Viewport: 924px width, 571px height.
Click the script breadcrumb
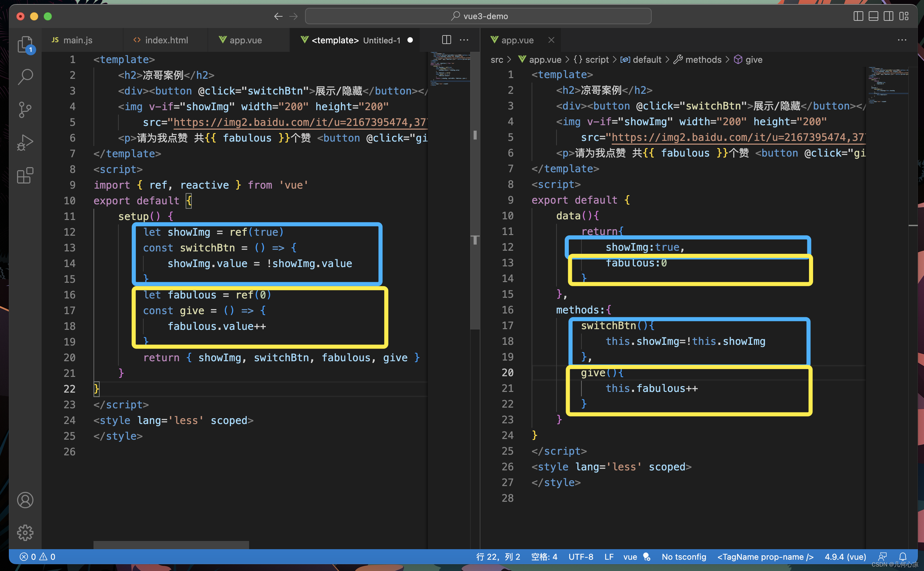point(591,60)
